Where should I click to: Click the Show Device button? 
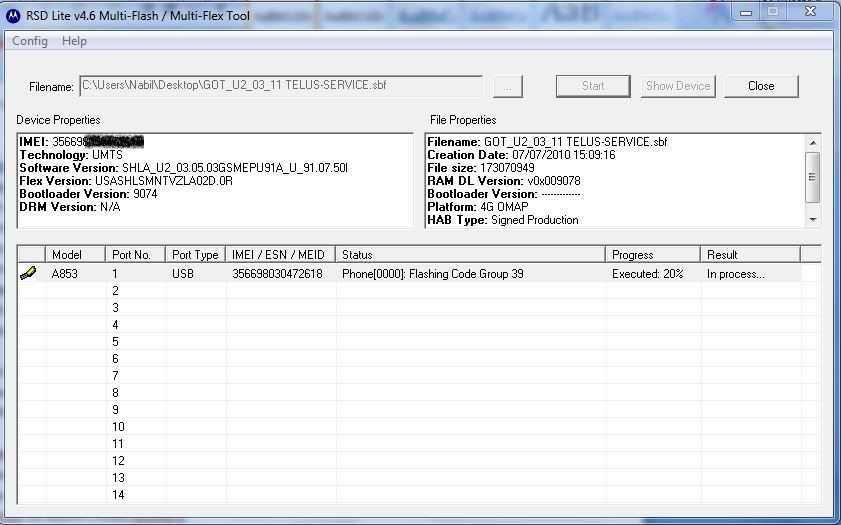[x=678, y=86]
